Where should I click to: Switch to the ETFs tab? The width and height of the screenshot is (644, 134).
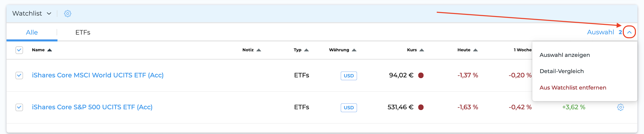[83, 32]
